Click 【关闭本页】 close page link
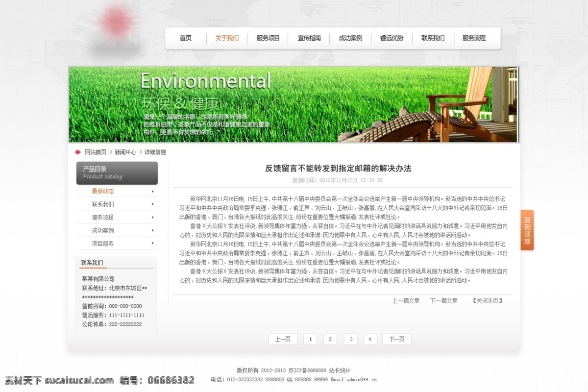Image resolution: width=588 pixels, height=392 pixels. coord(488,301)
